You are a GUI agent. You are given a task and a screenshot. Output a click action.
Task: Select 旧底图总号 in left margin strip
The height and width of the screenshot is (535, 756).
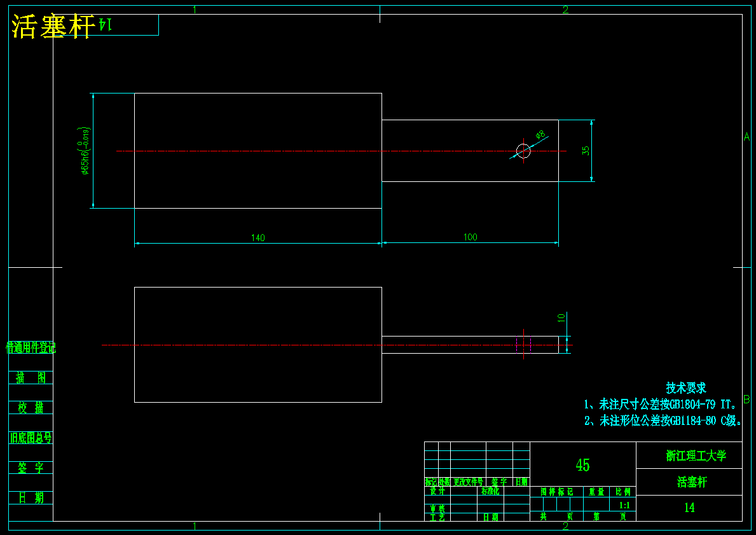[31, 438]
